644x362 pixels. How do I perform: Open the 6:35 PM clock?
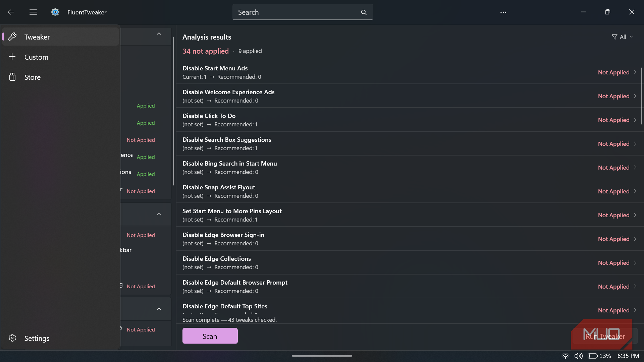pos(628,356)
